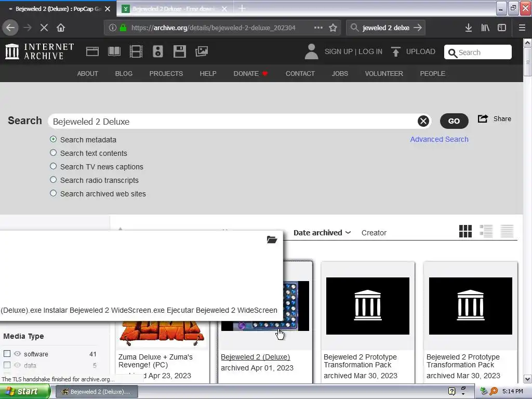Open the Advanced Search link
The width and height of the screenshot is (532, 399).
[439, 139]
